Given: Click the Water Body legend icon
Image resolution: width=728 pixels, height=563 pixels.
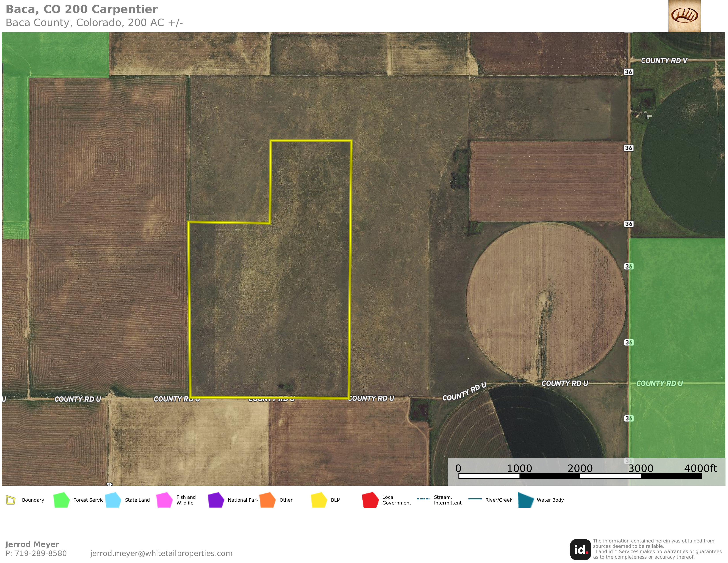Looking at the screenshot, I should coord(526,500).
